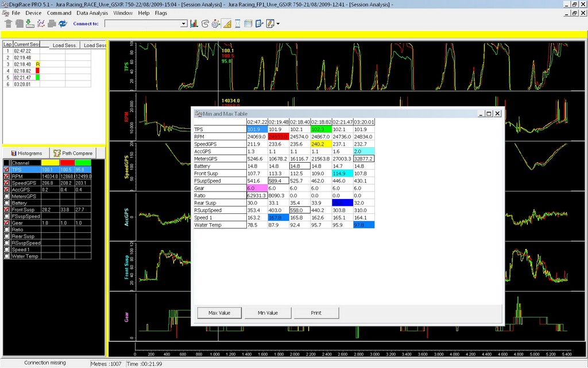Expand the Connect to combo box
Image resolution: width=588 pixels, height=368 pixels.
coord(184,24)
